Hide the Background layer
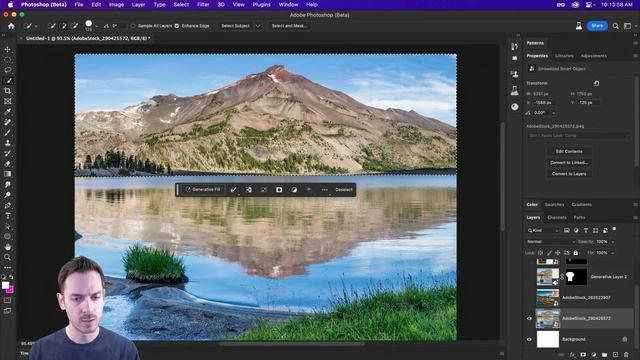The height and width of the screenshot is (360, 640). (529, 339)
